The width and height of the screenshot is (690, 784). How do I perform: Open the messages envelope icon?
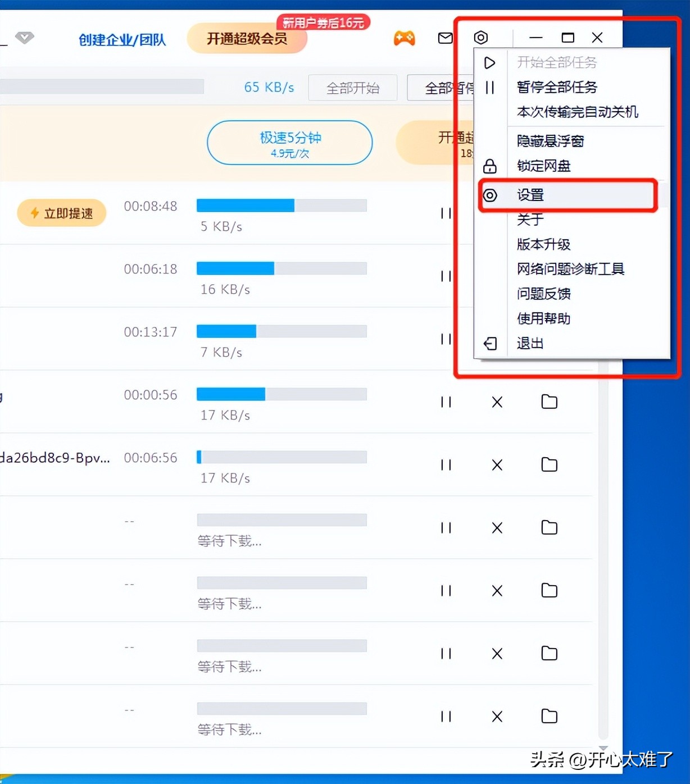click(444, 38)
